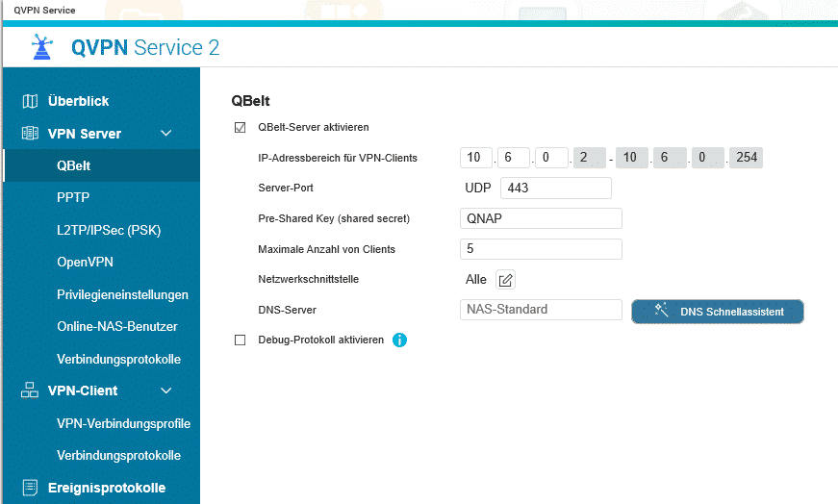The image size is (838, 504).
Task: Click the VPN Server building icon
Action: click(x=30, y=134)
